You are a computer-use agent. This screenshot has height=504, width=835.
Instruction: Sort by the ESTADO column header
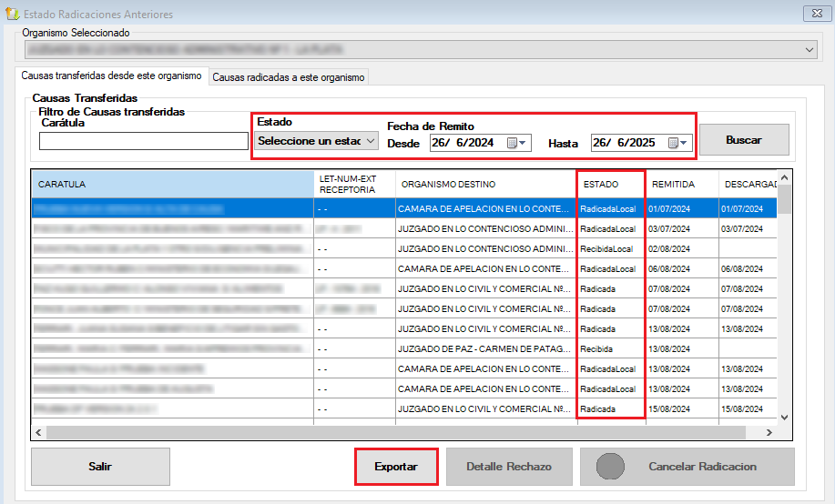pyautogui.click(x=610, y=185)
